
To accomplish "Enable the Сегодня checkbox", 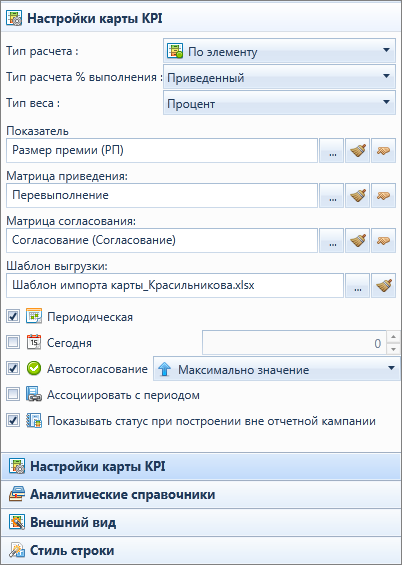I will coord(13,343).
